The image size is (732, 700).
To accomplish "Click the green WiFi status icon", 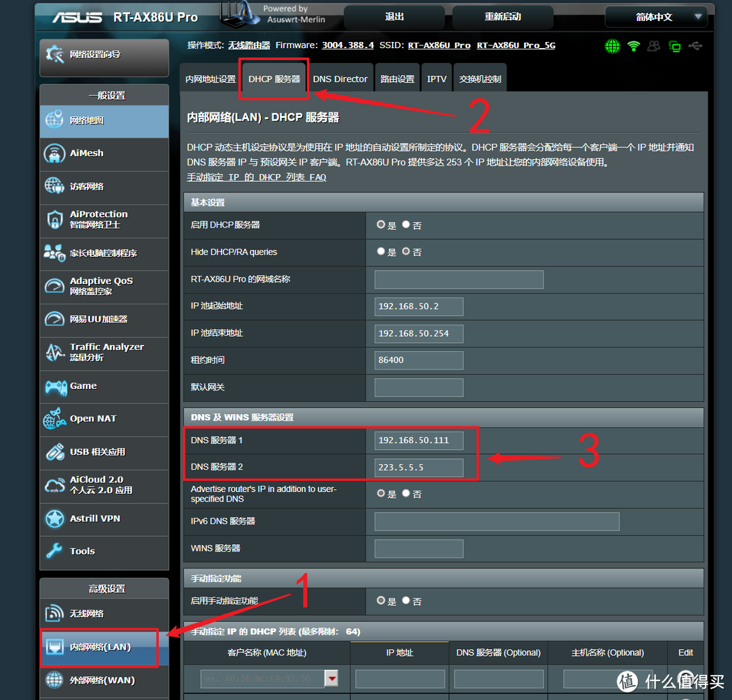I will coord(634,45).
